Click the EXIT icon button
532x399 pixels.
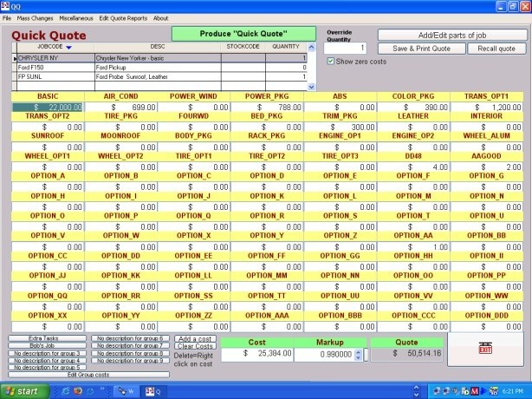[486, 347]
